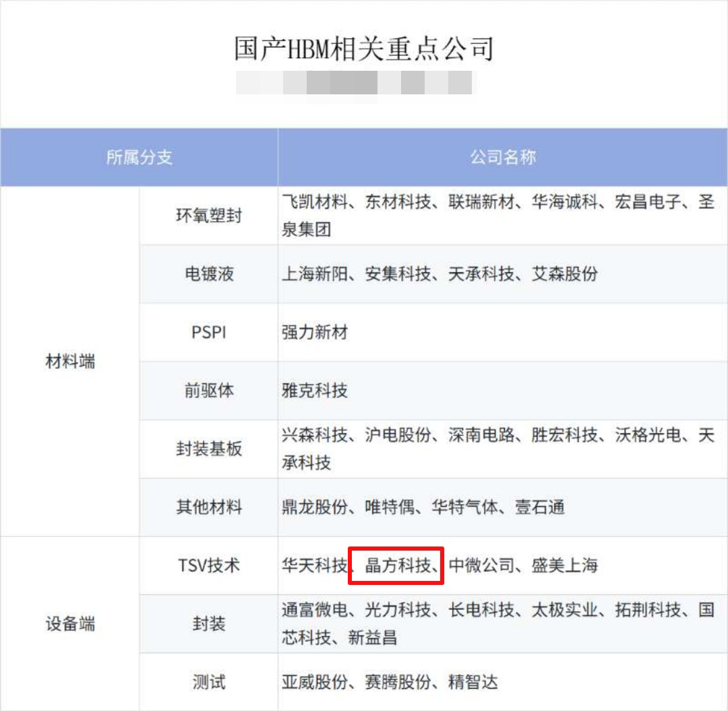
Task: Click company name 华特气体
Action: pyautogui.click(x=464, y=507)
